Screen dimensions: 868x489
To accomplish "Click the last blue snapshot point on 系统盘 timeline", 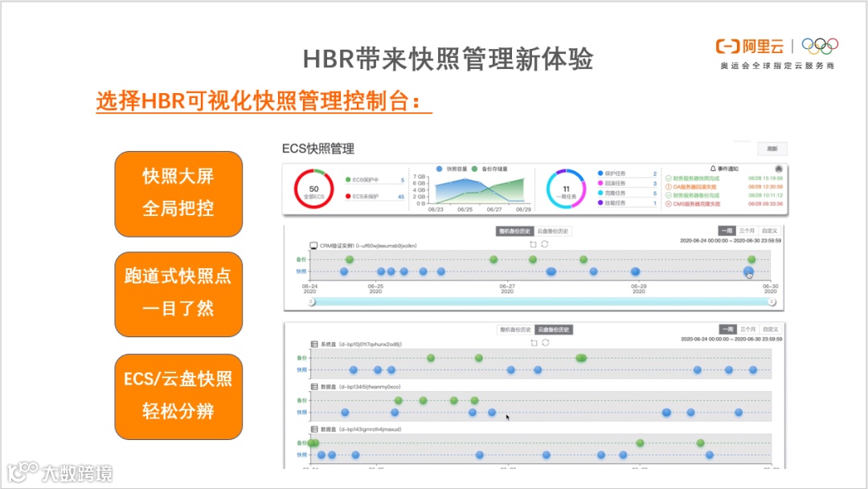I will (753, 370).
